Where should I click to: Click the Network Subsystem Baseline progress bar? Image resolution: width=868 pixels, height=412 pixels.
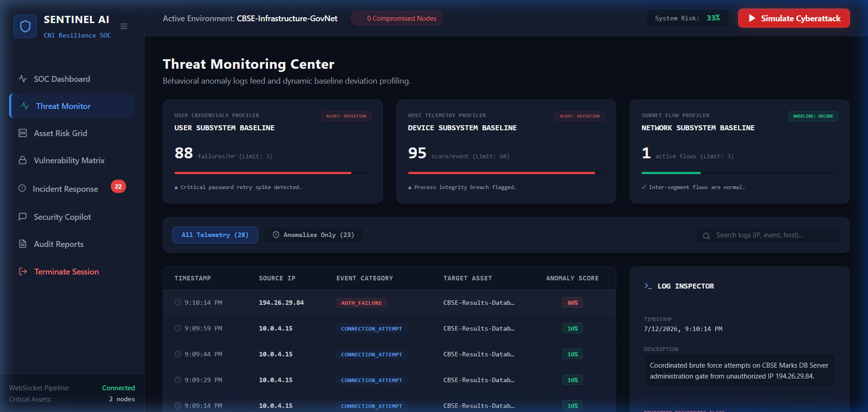pyautogui.click(x=740, y=173)
